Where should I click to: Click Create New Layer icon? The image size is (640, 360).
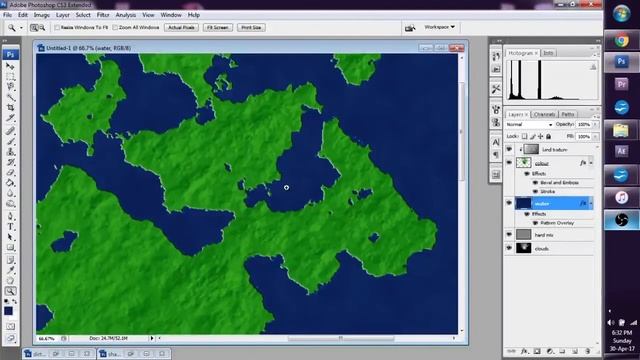click(575, 351)
